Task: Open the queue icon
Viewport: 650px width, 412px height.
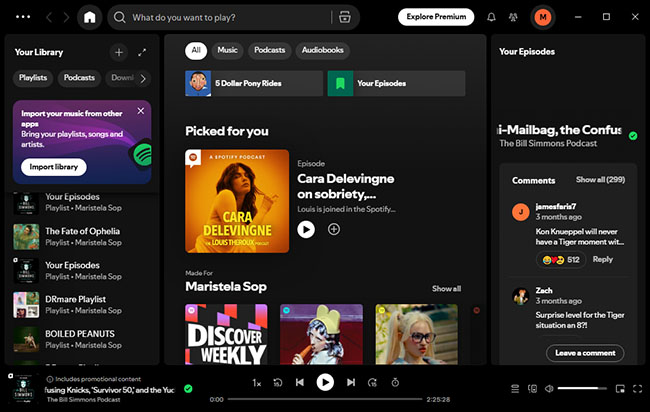Action: (x=515, y=389)
